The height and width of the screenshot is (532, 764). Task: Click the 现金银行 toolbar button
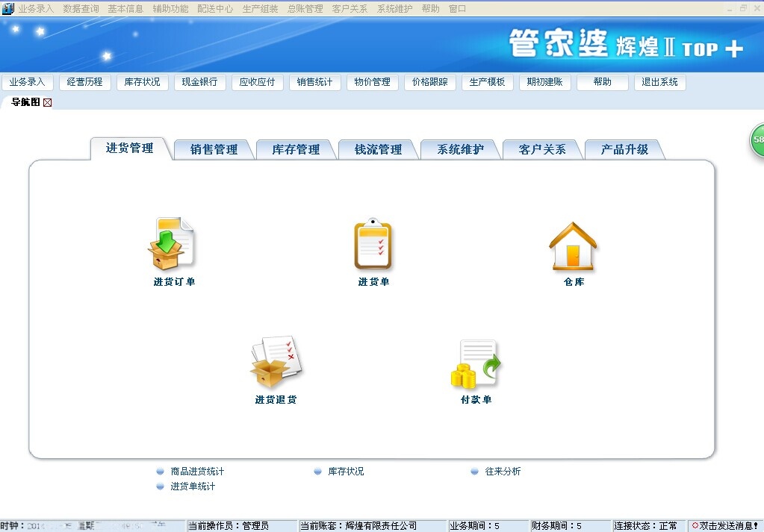pos(199,82)
